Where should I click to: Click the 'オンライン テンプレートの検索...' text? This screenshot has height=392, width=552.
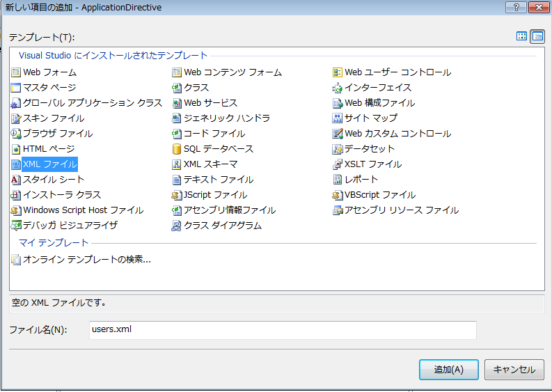point(87,260)
